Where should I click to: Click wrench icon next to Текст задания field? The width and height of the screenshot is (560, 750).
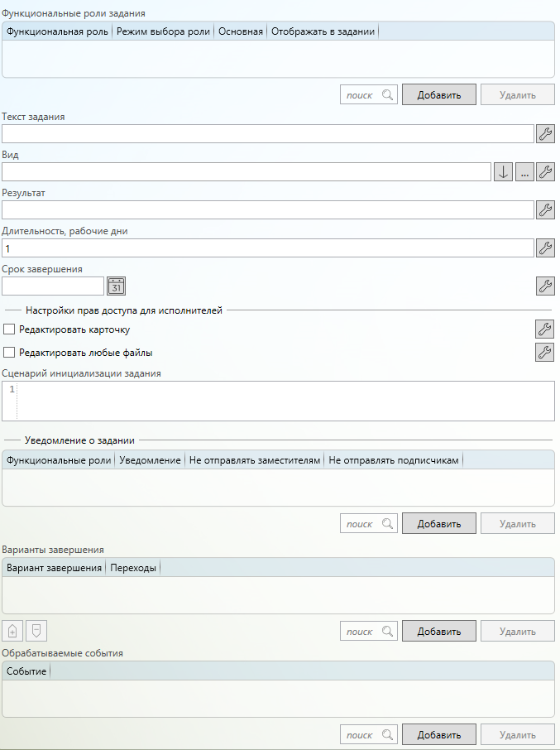point(545,133)
